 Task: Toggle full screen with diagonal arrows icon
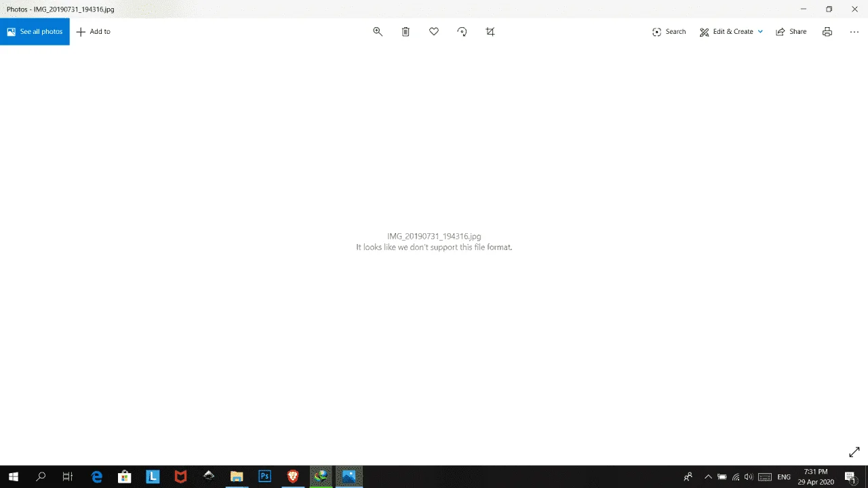coord(854,452)
